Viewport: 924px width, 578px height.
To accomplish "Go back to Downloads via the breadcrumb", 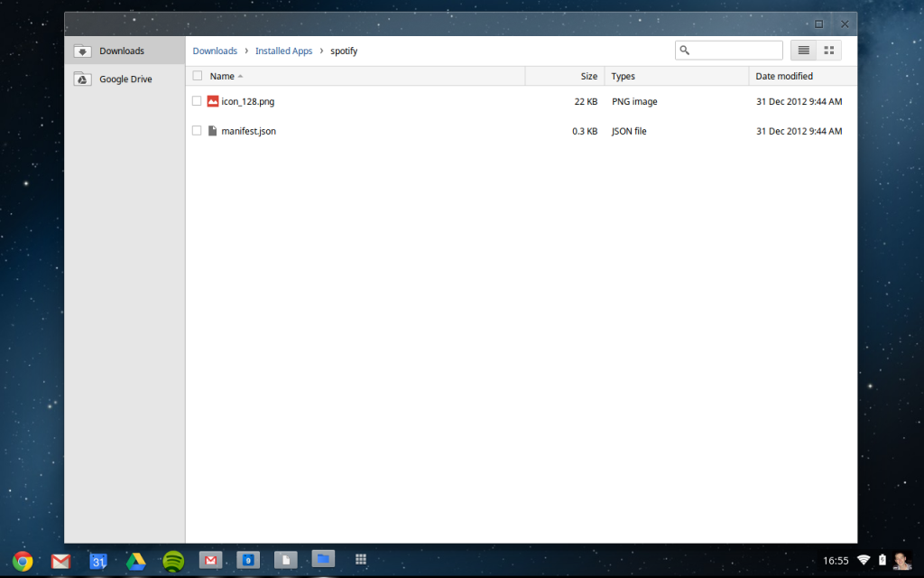I will (215, 51).
